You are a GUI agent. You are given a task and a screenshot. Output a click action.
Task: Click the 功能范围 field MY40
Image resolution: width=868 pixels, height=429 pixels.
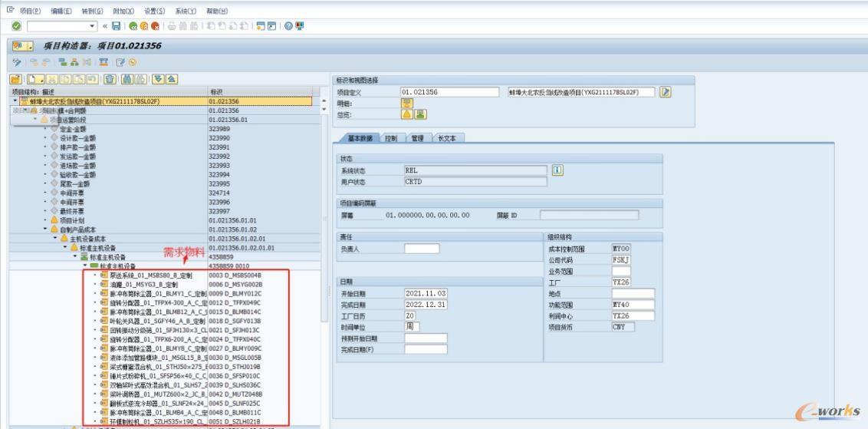coord(633,305)
